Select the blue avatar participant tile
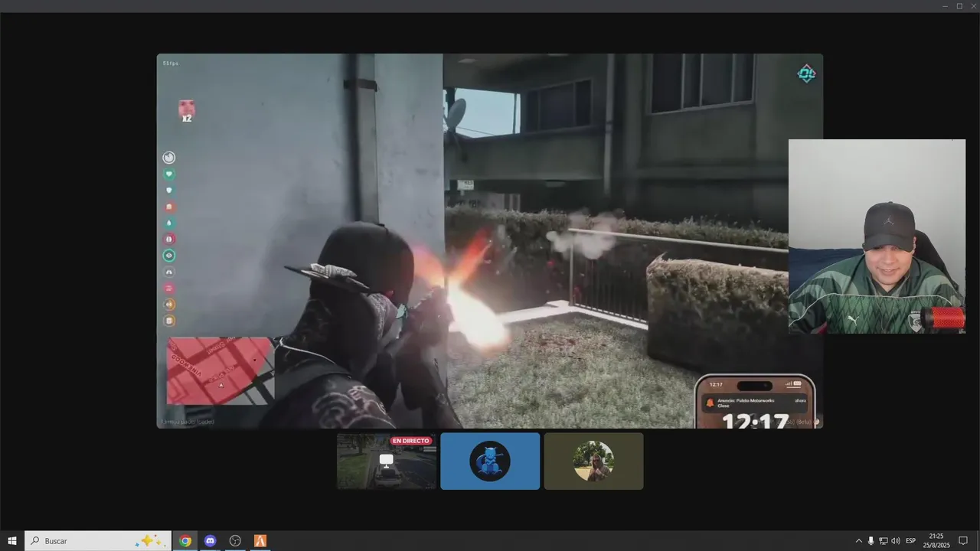This screenshot has width=980, height=551. click(490, 461)
